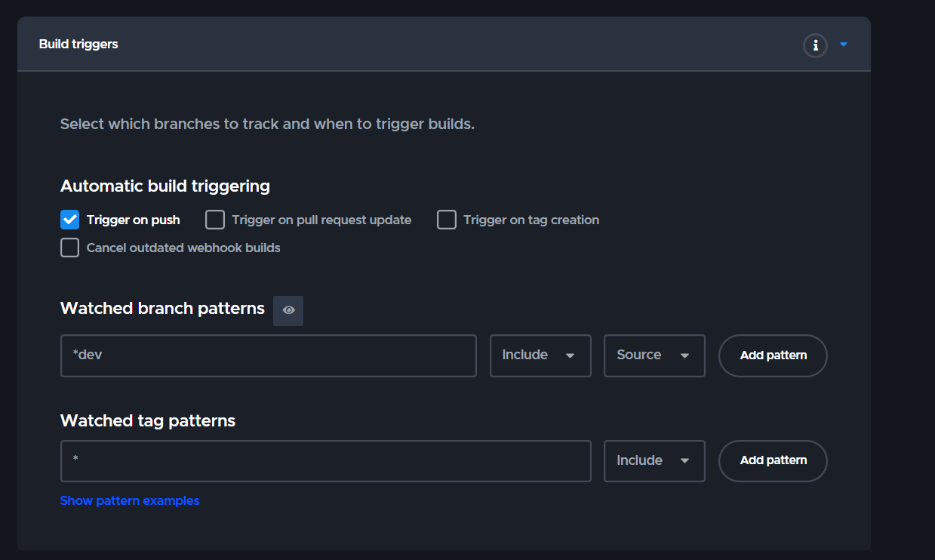Click Add pattern next to tag patterns
The height and width of the screenshot is (560, 935).
pos(772,461)
